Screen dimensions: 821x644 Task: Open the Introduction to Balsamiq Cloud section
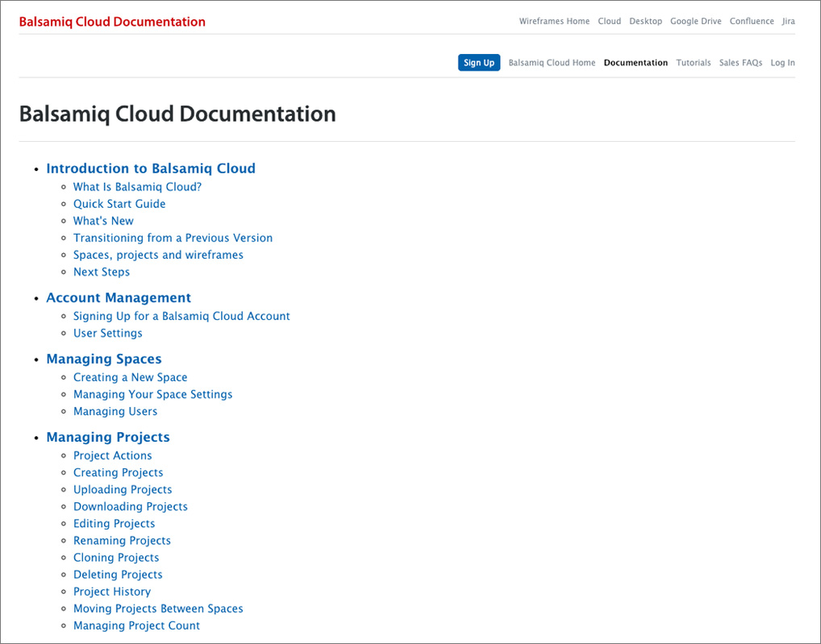(x=151, y=168)
